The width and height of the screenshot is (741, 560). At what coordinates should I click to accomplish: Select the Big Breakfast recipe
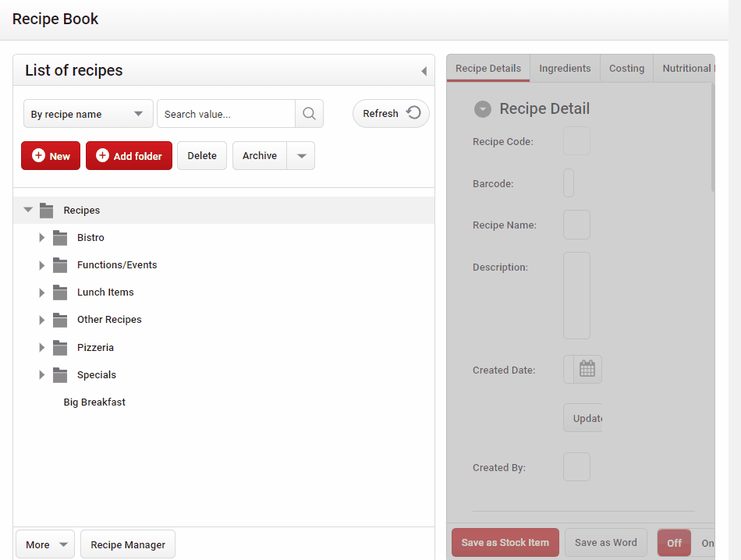(94, 402)
